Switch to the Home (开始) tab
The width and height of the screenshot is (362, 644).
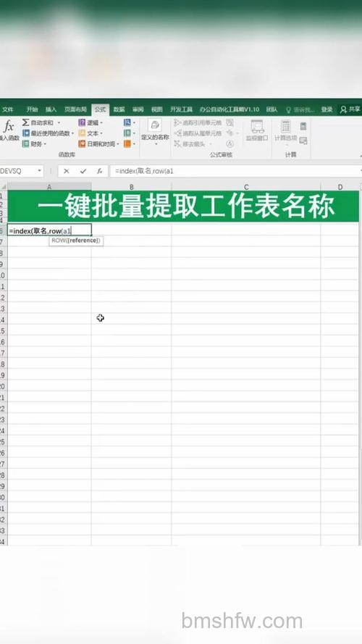tap(32, 109)
